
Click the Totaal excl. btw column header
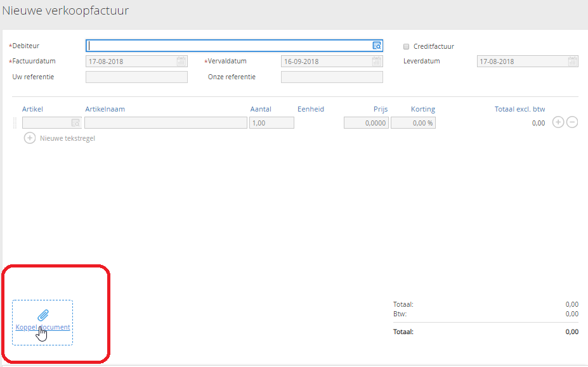[519, 109]
